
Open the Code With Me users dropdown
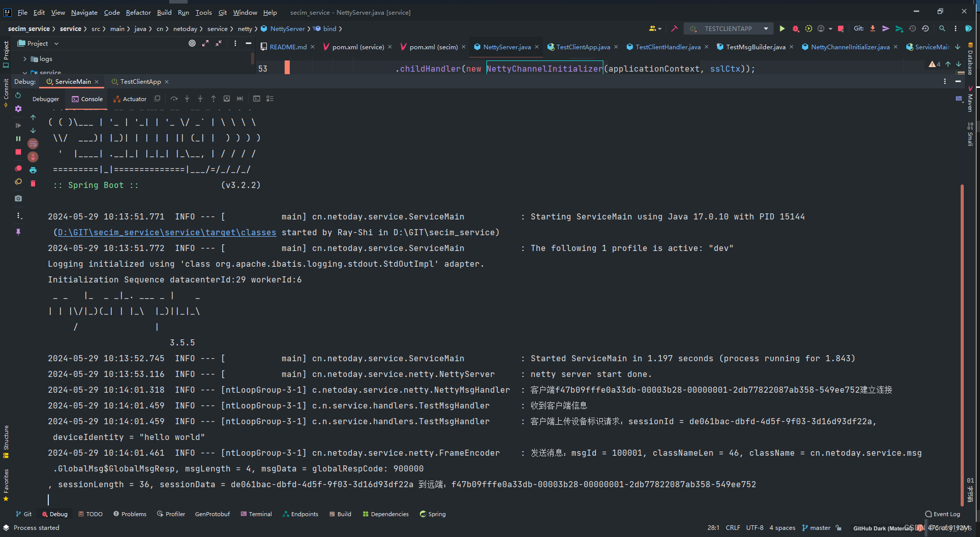[655, 29]
